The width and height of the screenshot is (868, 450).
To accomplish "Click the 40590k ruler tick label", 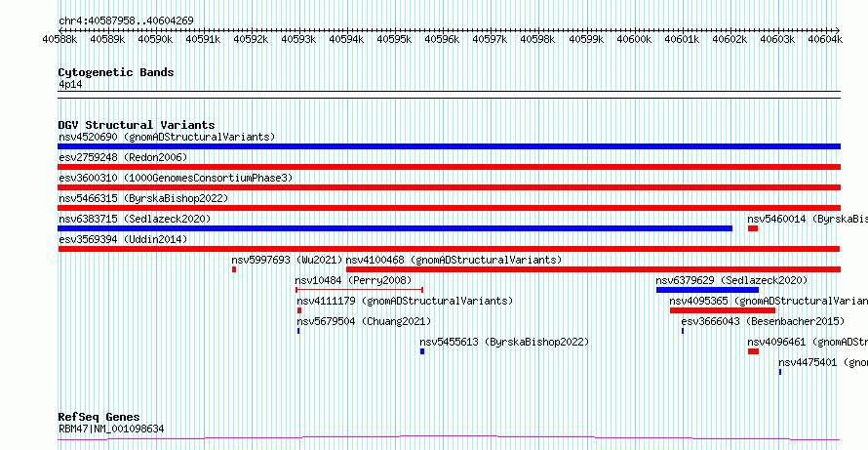I will click(x=153, y=39).
